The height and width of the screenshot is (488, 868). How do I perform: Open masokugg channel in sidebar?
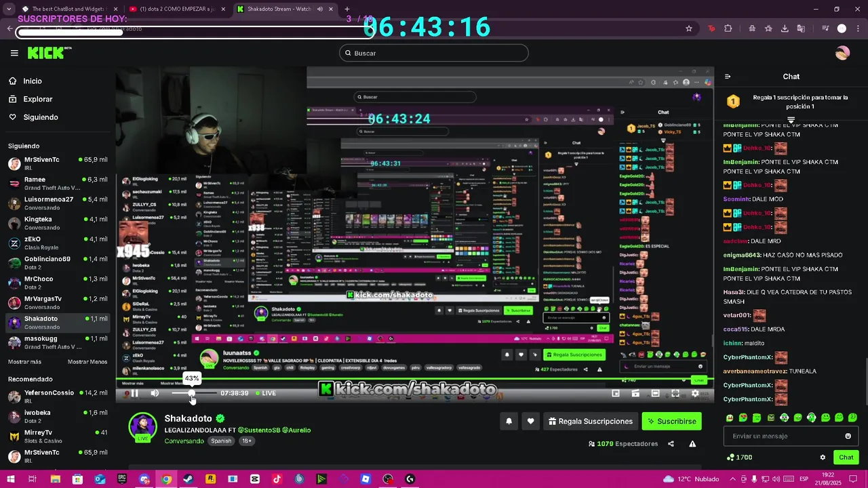click(x=58, y=342)
